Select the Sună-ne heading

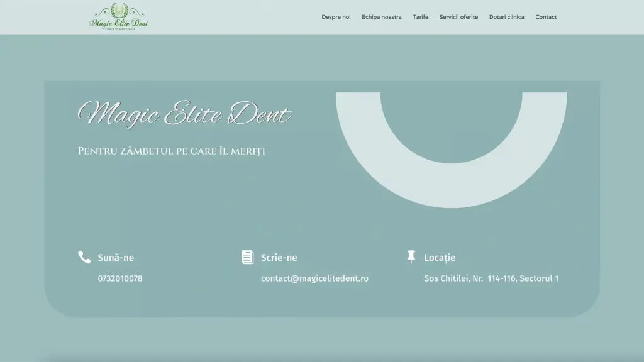(x=116, y=258)
